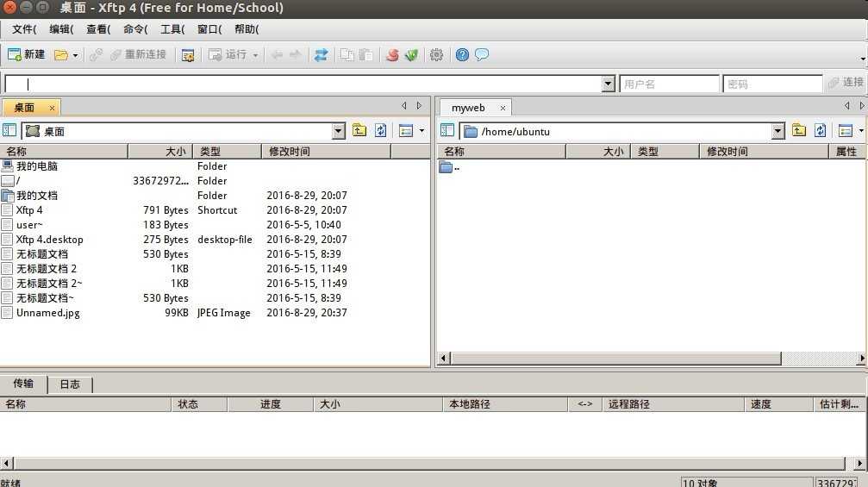
Task: Refresh the local pane listing
Action: (x=381, y=131)
